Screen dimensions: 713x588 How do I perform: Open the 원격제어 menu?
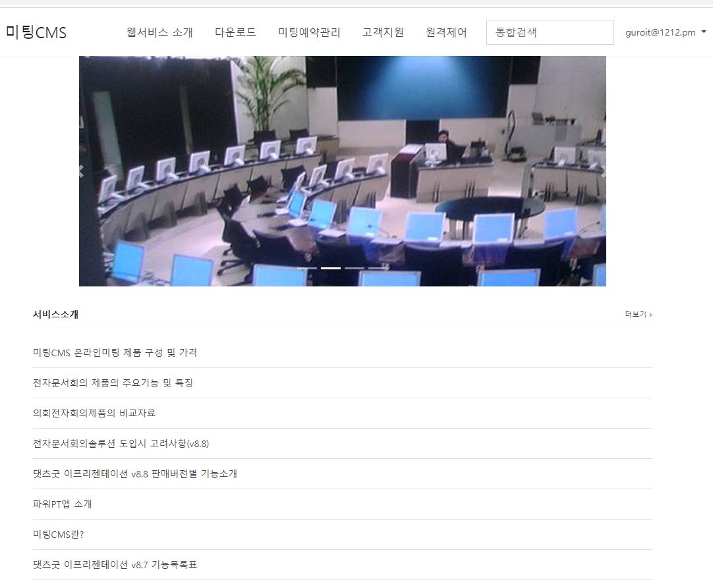447,32
